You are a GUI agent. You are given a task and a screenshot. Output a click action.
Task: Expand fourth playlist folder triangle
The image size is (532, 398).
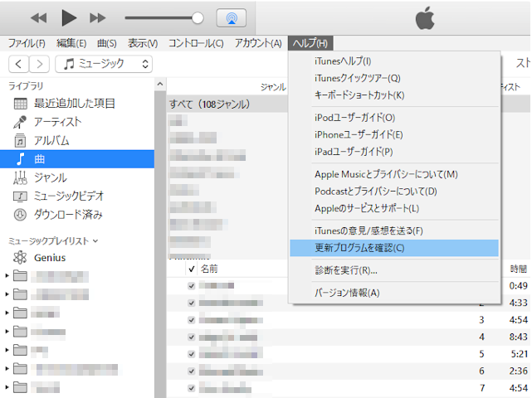coord(7,332)
